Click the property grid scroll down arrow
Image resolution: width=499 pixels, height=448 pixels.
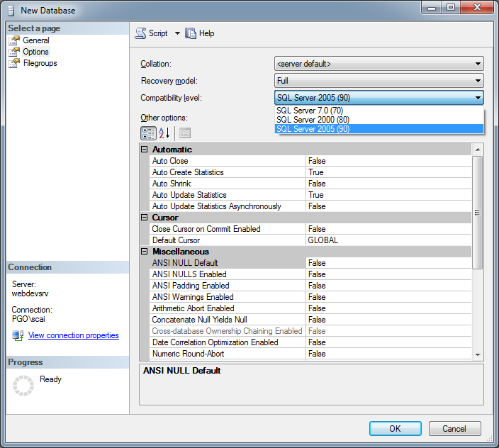tap(478, 354)
